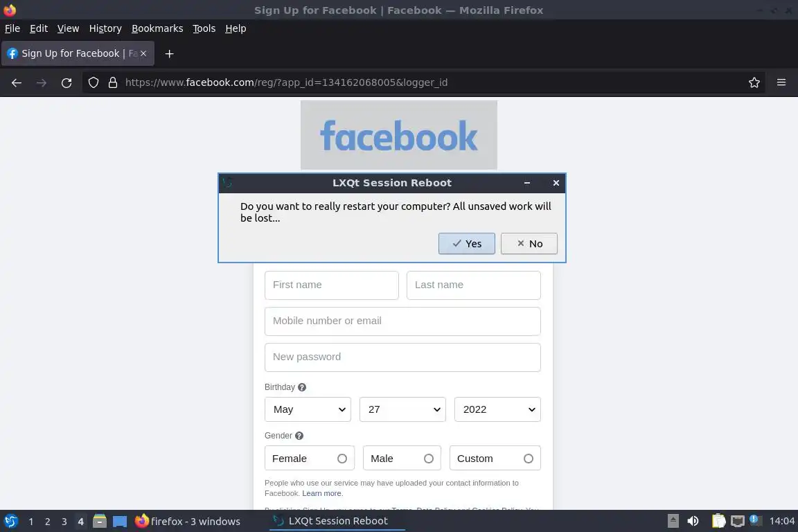Select the Male gender radio button
Image resolution: width=798 pixels, height=532 pixels.
[429, 459]
